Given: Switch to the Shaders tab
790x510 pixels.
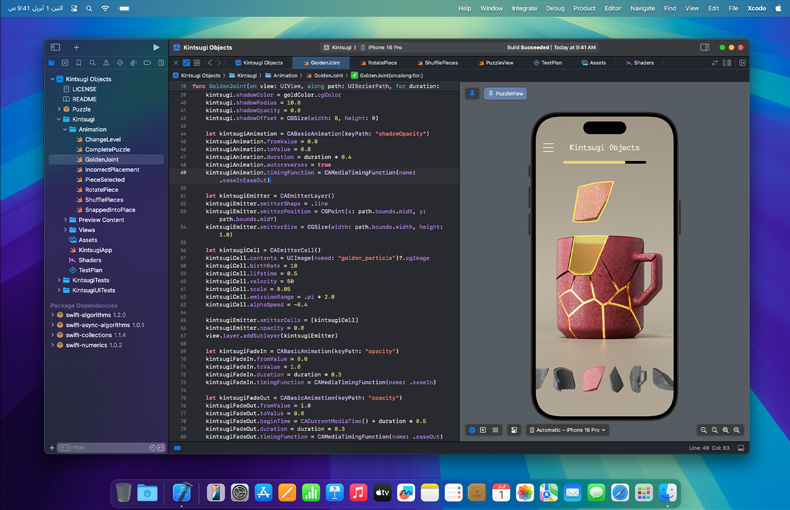Looking at the screenshot, I should [640, 63].
